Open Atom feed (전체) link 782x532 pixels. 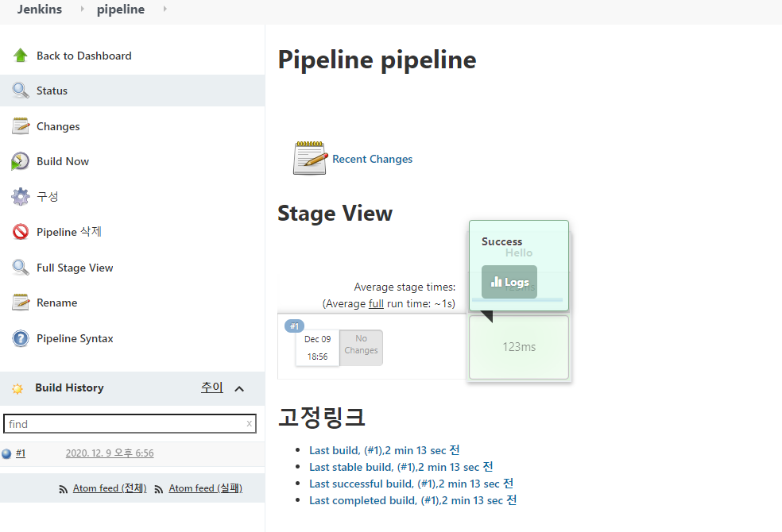pyautogui.click(x=110, y=488)
